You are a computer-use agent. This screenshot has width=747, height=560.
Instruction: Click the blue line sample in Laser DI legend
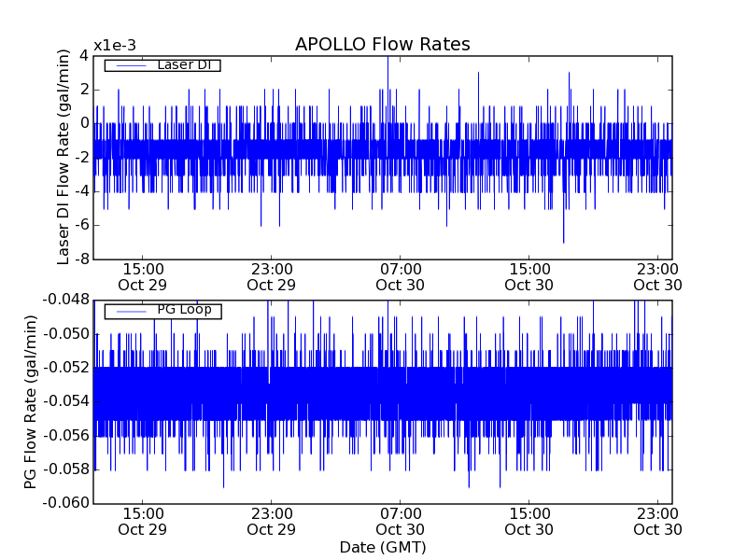[131, 65]
